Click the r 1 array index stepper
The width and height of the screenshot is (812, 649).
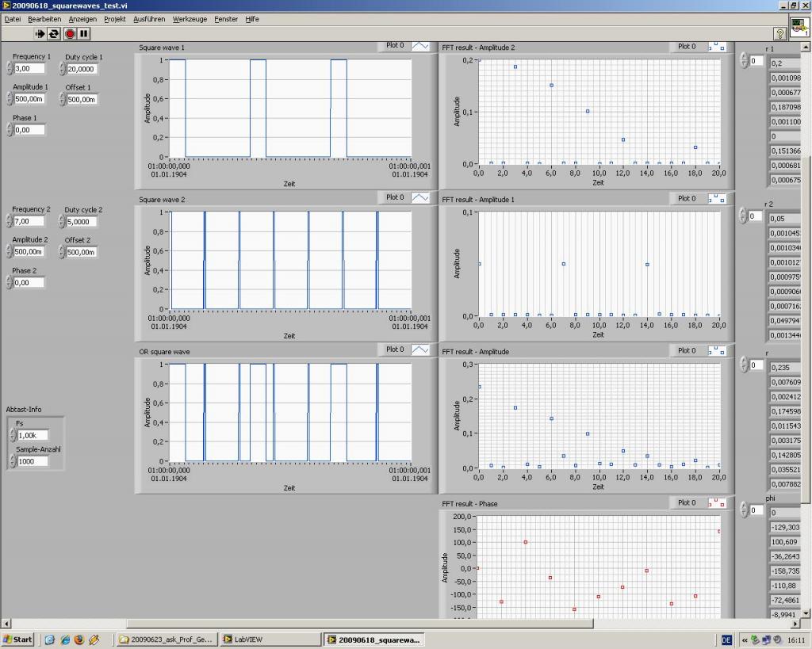coord(743,61)
